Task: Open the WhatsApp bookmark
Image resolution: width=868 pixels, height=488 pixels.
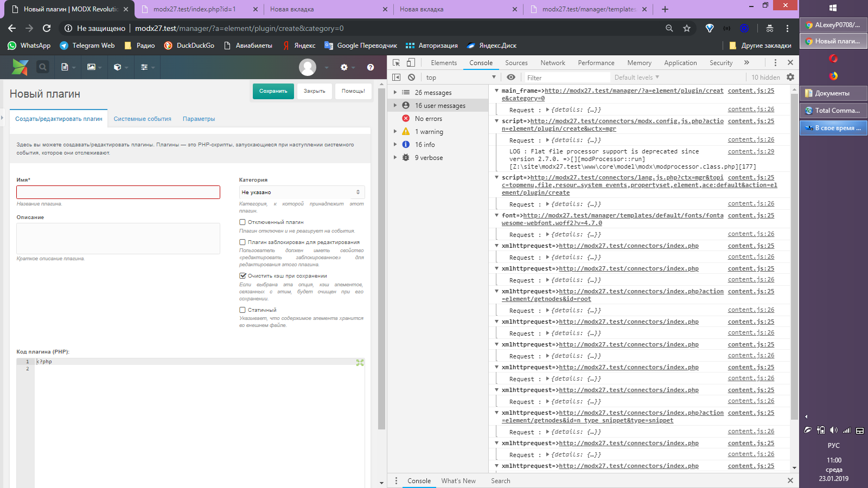Action: pos(29,46)
